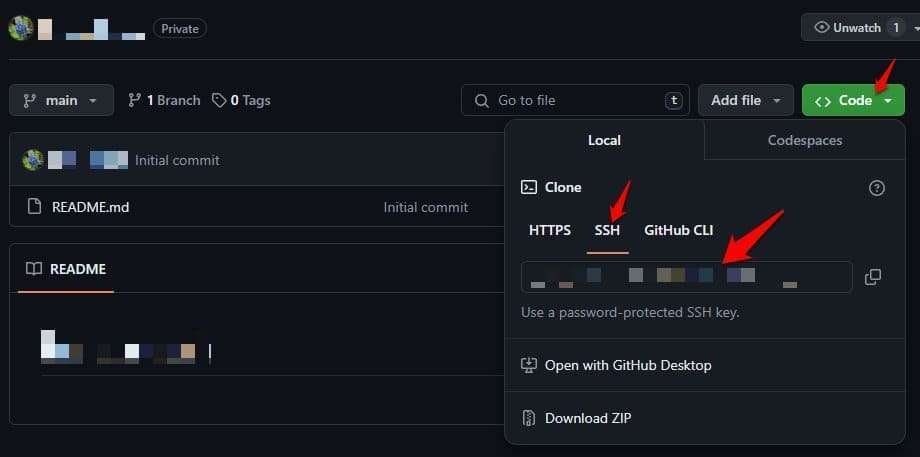Viewport: 920px width, 457px height.
Task: Click the ZIP file icon
Action: pos(529,418)
